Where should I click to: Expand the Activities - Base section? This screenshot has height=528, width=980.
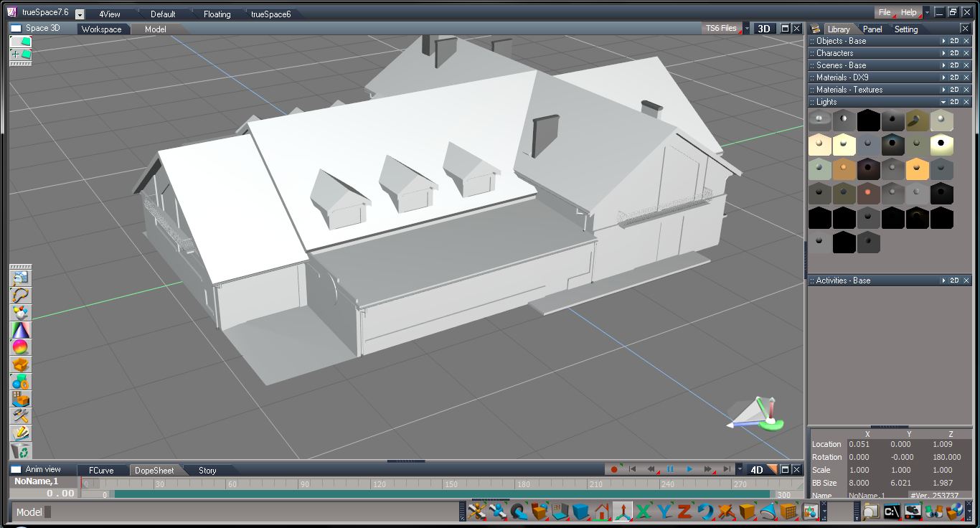(943, 280)
